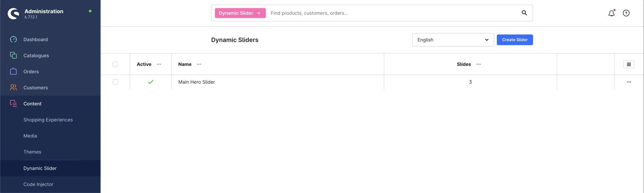Open the English language dropdown
Viewport: 644px width, 193px height.
point(453,40)
